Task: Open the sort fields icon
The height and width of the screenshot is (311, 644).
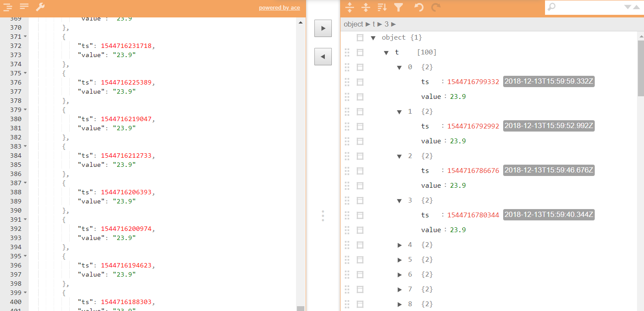Action: (x=381, y=7)
